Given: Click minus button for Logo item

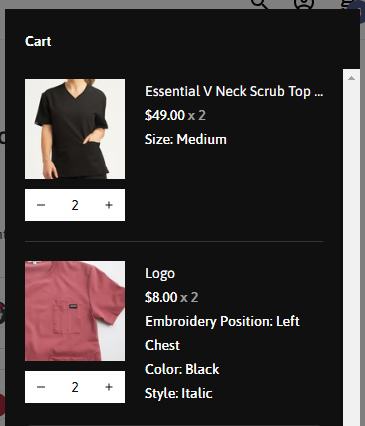Looking at the screenshot, I should pos(41,387).
